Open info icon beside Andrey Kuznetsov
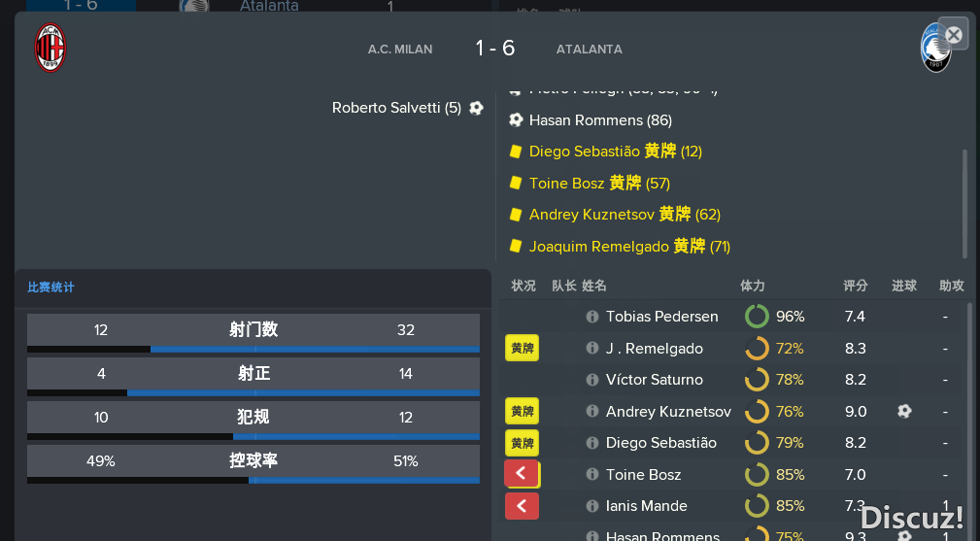 pos(591,411)
